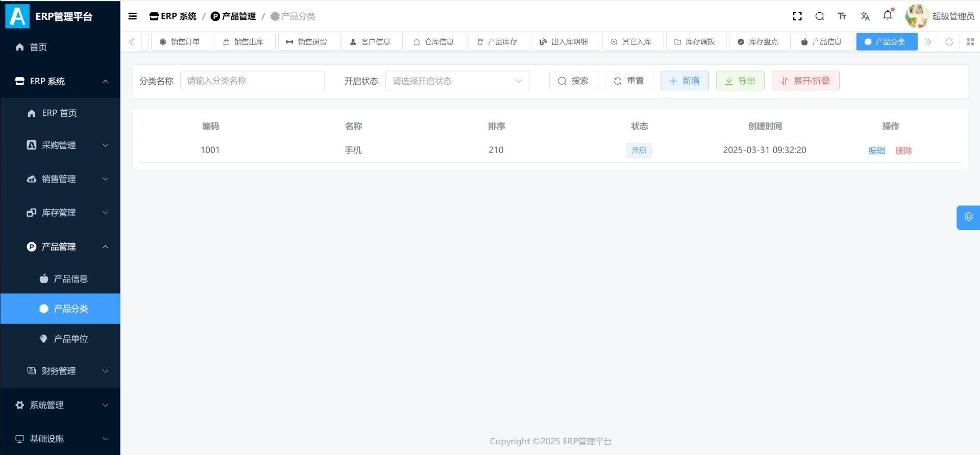Click the 库存管理 menu icon
This screenshot has height=455, width=980.
[x=32, y=213]
